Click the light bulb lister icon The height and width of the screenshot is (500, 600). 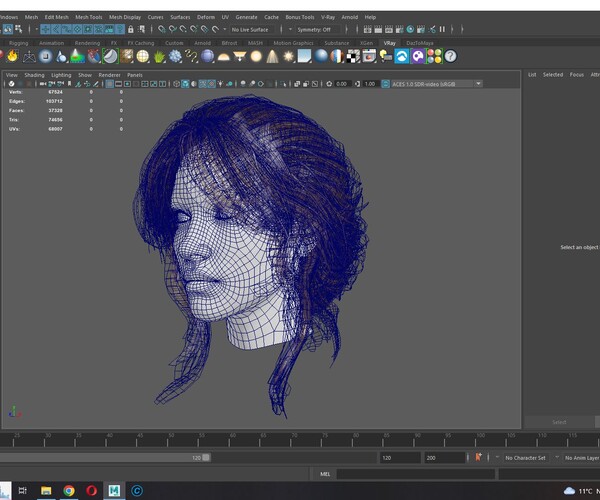click(x=386, y=57)
